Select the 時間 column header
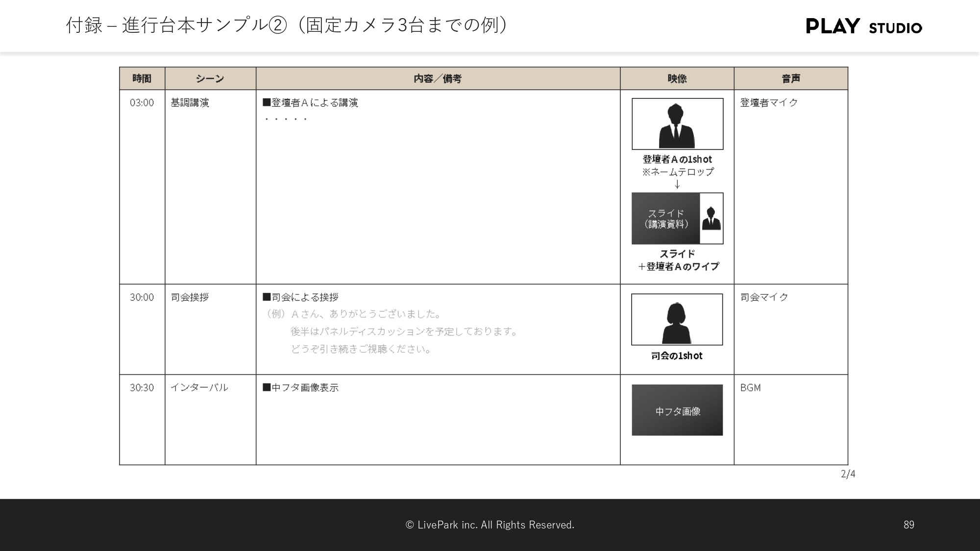 [x=142, y=78]
